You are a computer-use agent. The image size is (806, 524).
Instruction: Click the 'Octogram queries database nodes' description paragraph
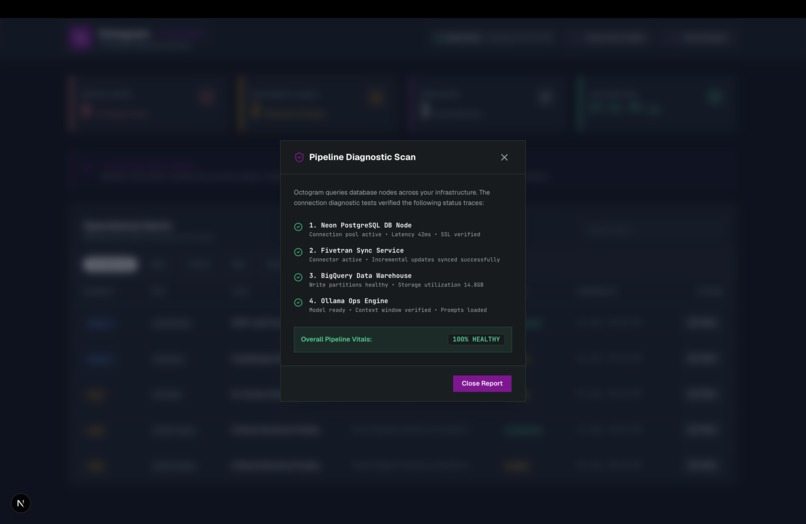pos(392,197)
